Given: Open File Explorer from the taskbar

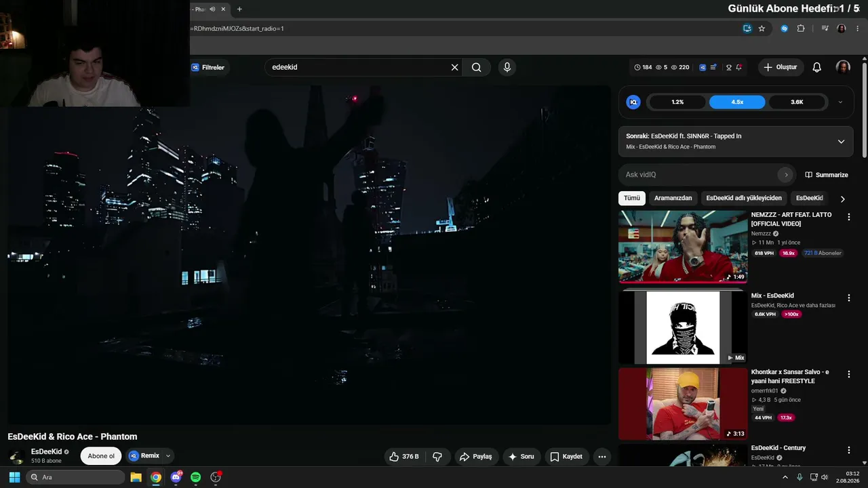Looking at the screenshot, I should click(136, 477).
